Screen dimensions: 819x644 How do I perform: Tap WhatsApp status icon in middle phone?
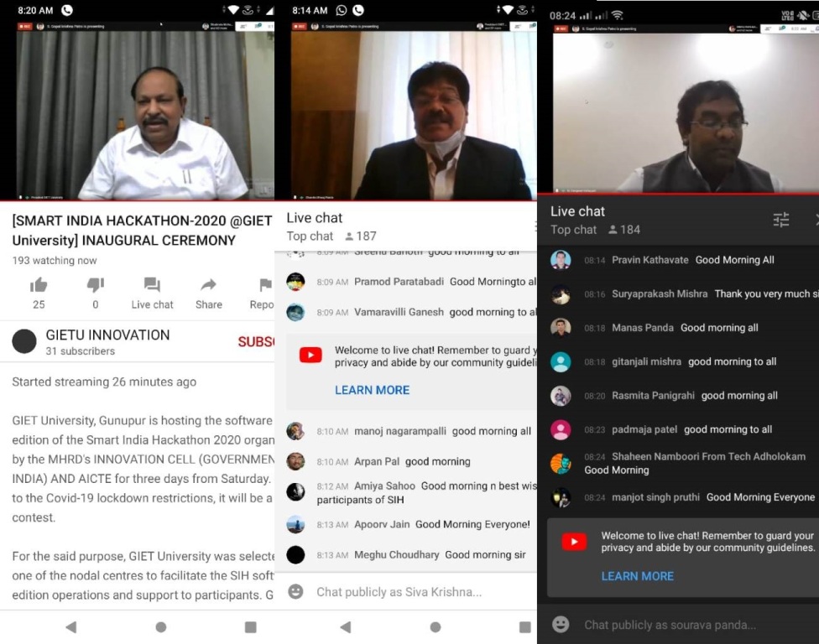coord(342,10)
